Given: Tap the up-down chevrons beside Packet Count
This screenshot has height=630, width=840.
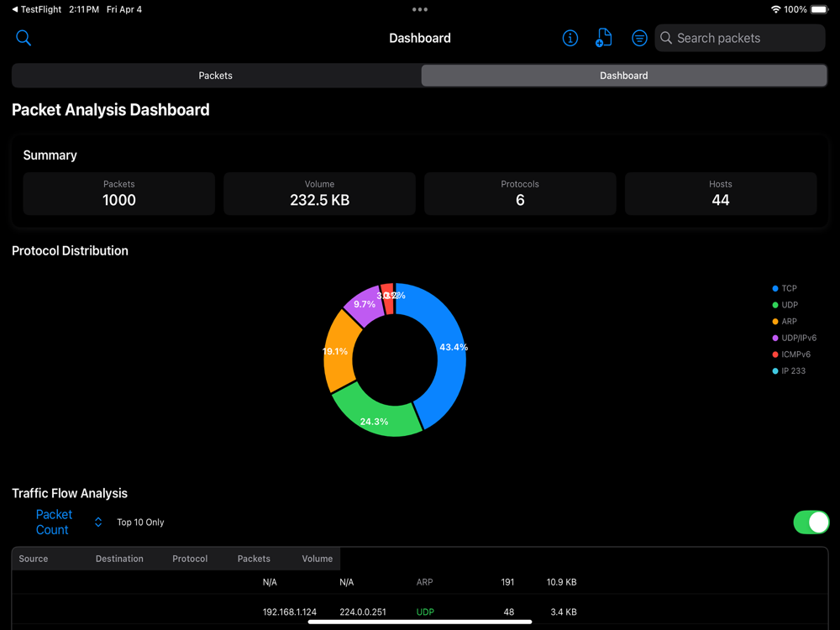Looking at the screenshot, I should (98, 522).
